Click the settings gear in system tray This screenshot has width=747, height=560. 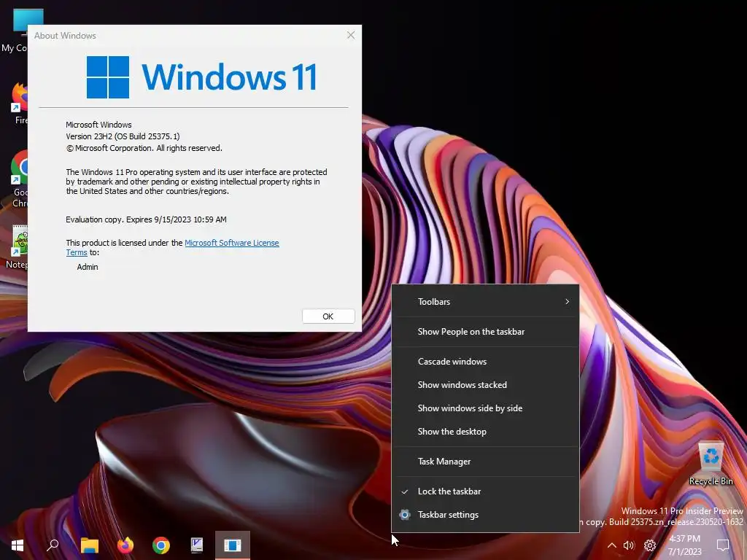(x=650, y=545)
